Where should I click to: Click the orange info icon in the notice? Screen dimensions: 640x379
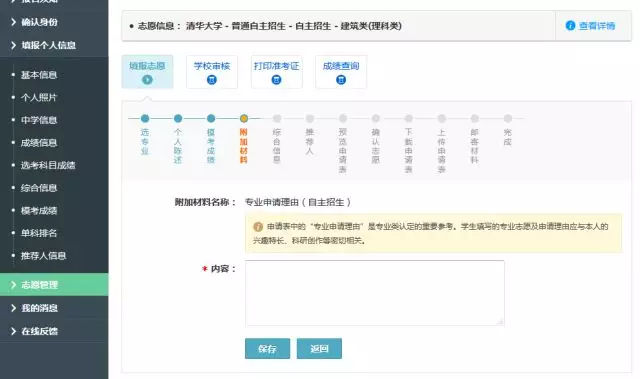(x=258, y=227)
